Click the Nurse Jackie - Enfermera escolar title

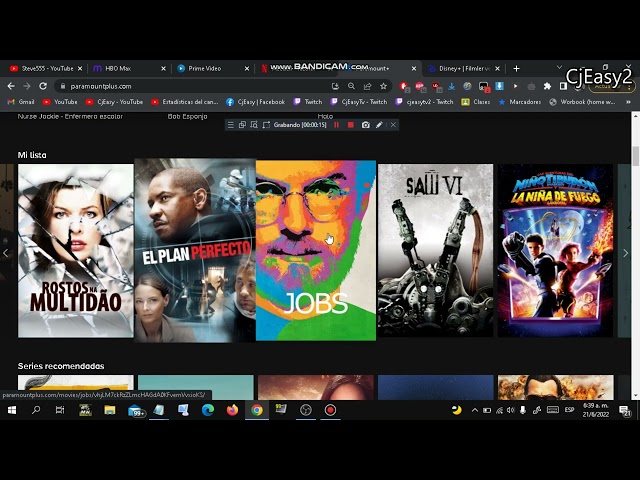(70, 116)
